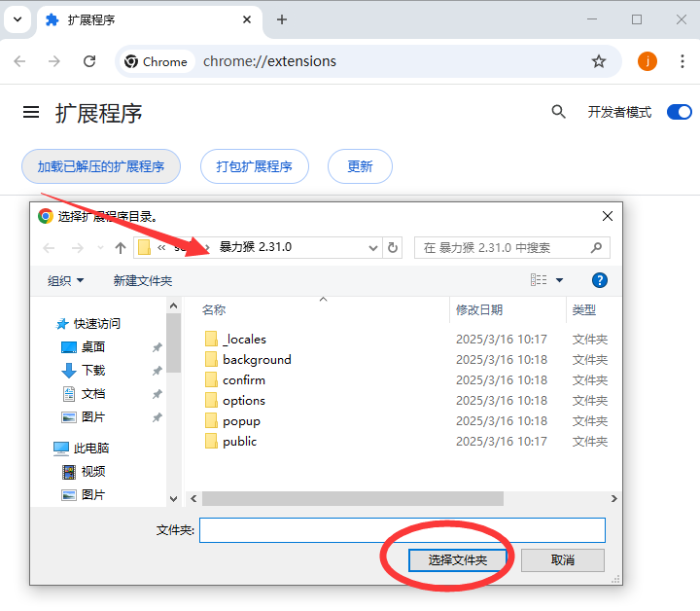Screen dimensions: 700x611
Task: Click the Chrome site info chip
Action: pos(156,61)
